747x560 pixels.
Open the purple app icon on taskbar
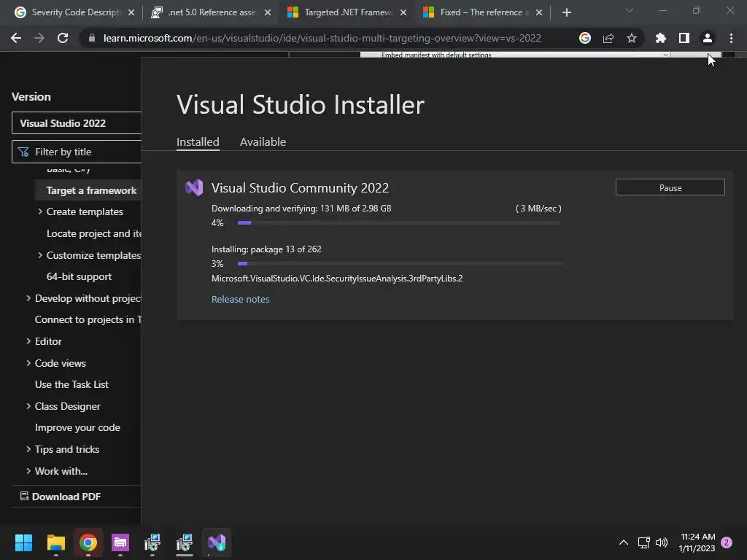[x=120, y=542]
